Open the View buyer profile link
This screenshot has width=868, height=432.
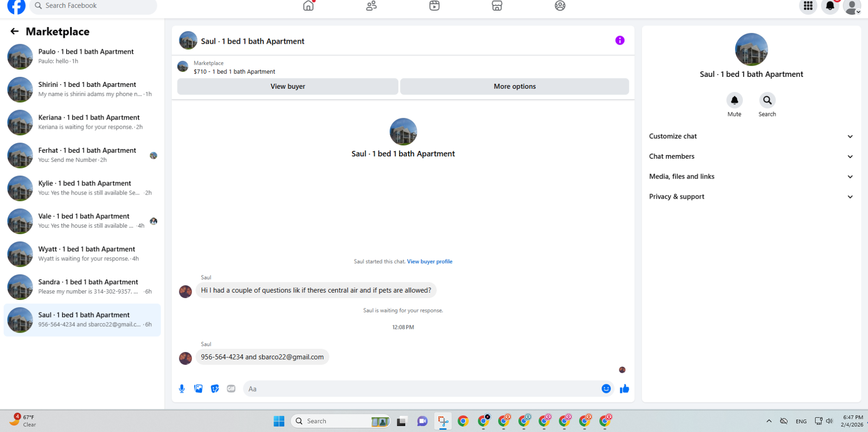[x=430, y=261]
